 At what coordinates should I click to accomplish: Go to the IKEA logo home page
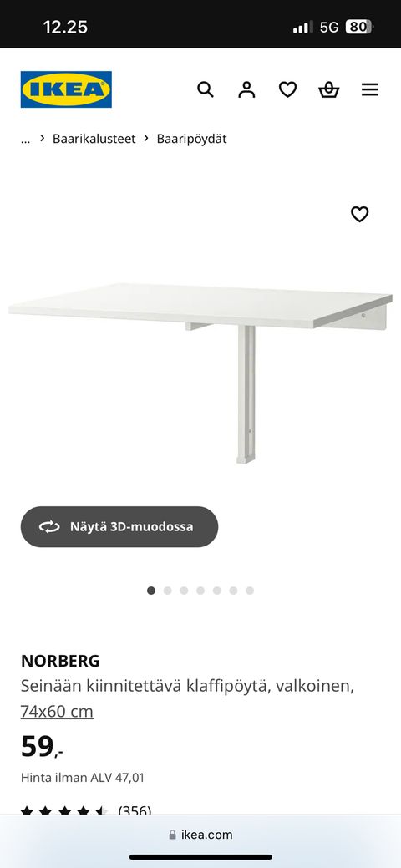tap(66, 89)
